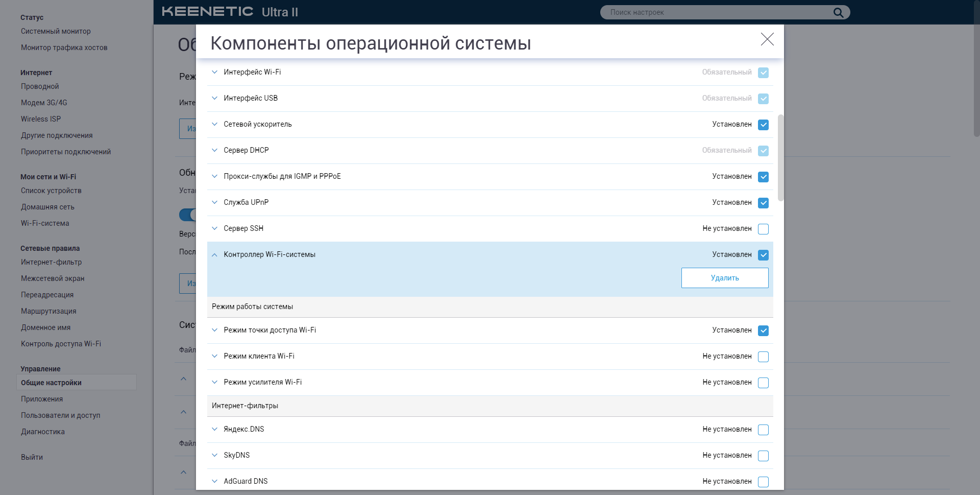Check the Режим клиента Wi-Fi checkbox
Screen dimensions: 980x495
763,357
